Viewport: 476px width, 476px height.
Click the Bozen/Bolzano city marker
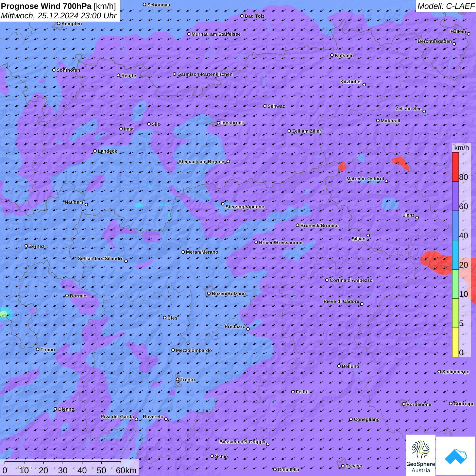[x=209, y=293]
